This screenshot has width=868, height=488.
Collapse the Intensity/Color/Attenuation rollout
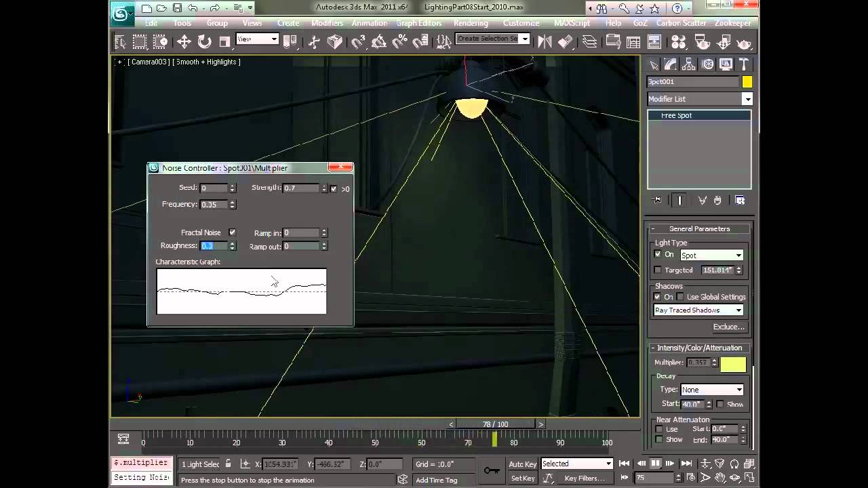(699, 348)
